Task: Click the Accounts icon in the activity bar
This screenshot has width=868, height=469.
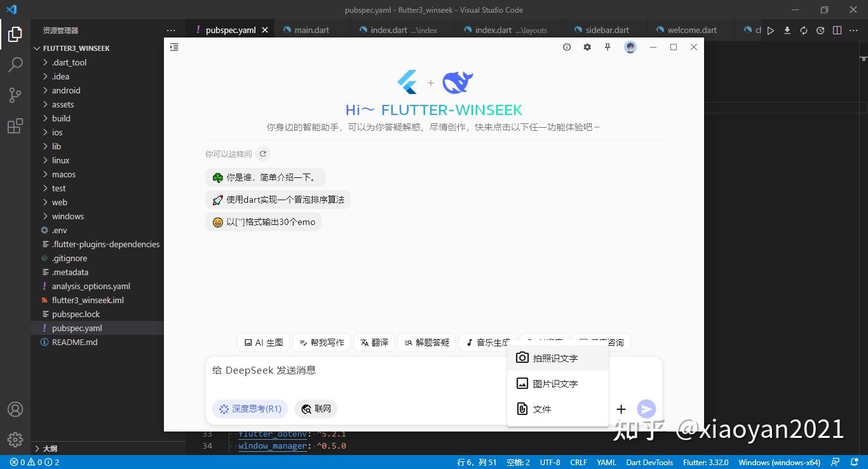Action: [x=15, y=409]
